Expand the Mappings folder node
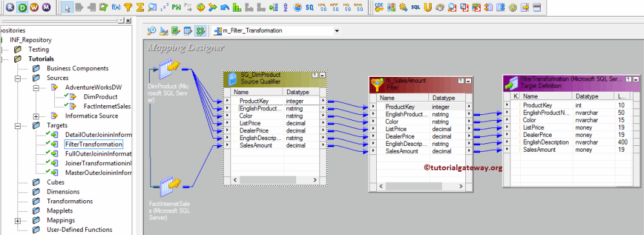This screenshot has width=644, height=235. pyautogui.click(x=17, y=220)
